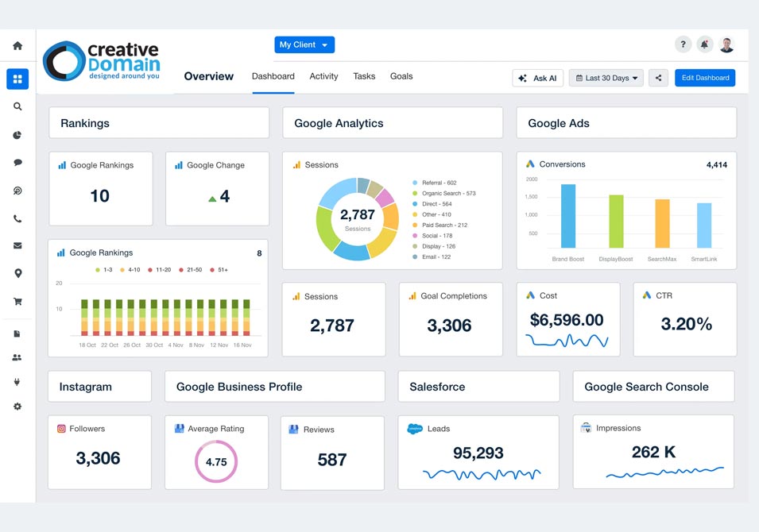The image size is (759, 532).
Task: Open the Last 30 Days date dropdown
Action: [606, 77]
